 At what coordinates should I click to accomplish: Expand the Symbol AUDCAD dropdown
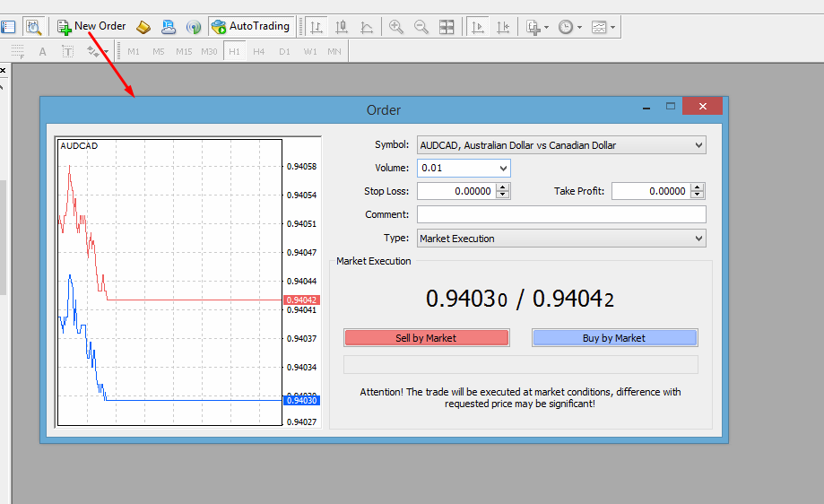point(561,145)
